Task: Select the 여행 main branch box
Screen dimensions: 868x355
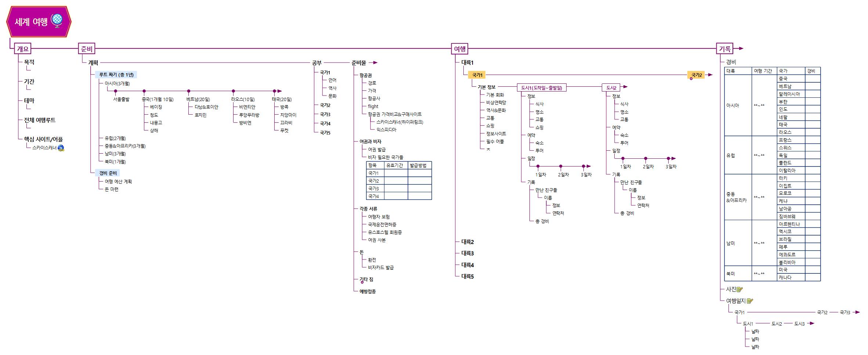Action: [x=460, y=49]
